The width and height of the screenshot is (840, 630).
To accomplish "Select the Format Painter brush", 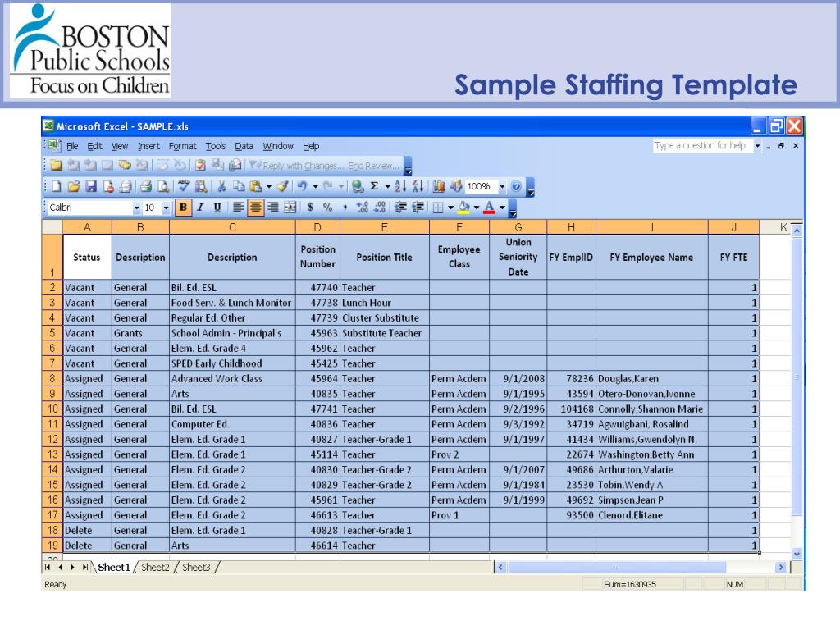I will tap(282, 186).
